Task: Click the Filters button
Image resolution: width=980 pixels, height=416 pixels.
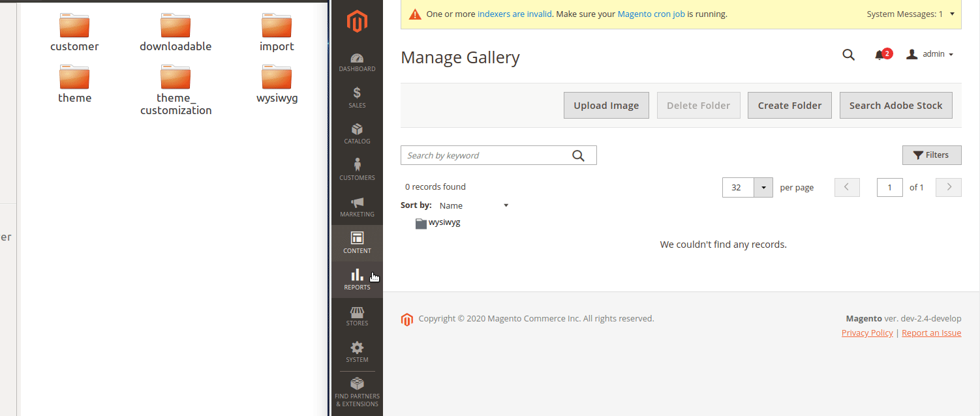Action: (x=932, y=155)
